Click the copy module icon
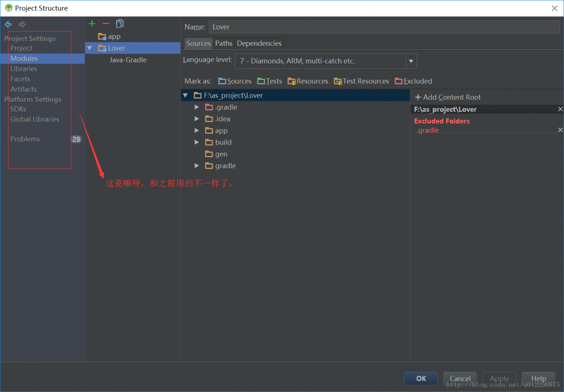564x392 pixels. pos(120,24)
